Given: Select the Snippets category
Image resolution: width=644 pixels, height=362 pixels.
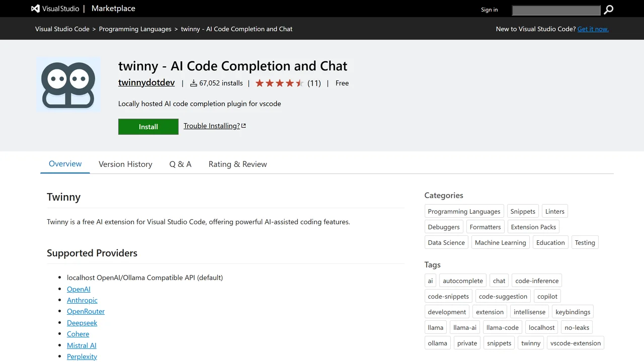Looking at the screenshot, I should tap(523, 211).
